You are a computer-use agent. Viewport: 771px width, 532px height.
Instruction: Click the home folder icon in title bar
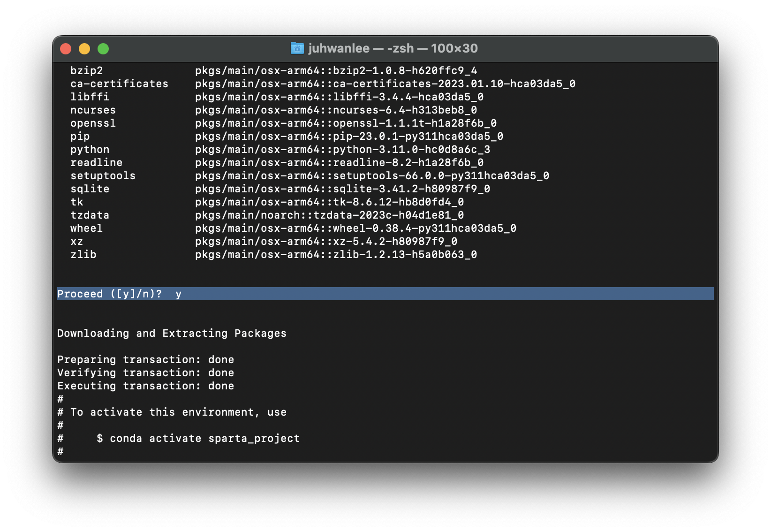coord(297,48)
